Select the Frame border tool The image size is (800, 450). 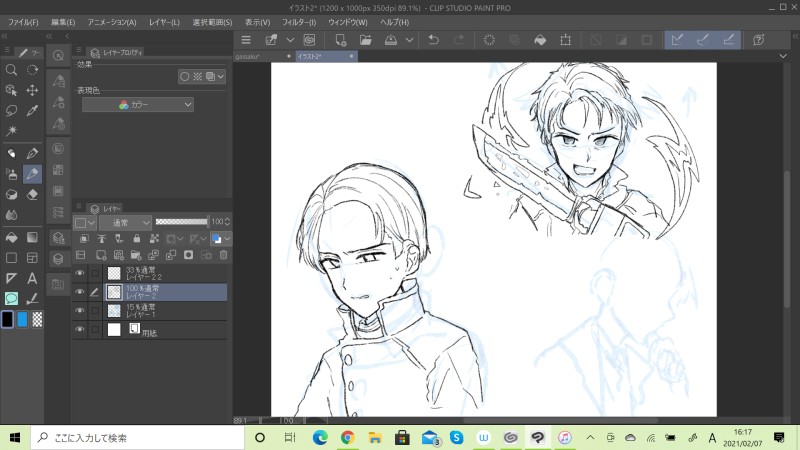point(32,258)
